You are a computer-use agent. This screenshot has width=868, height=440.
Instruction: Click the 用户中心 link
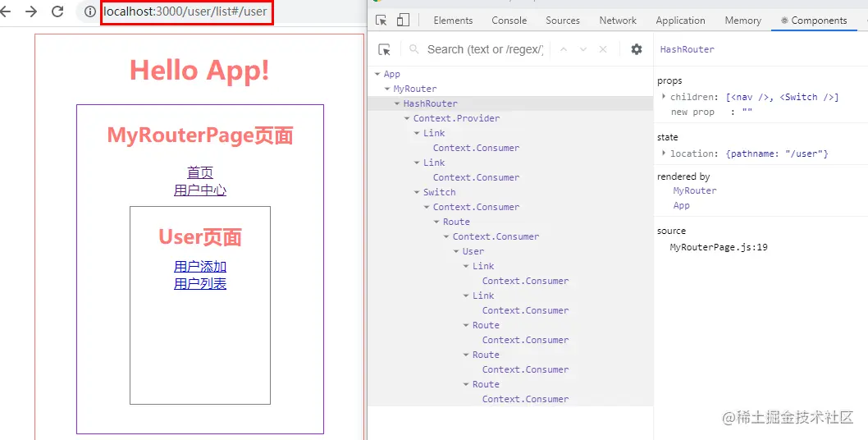(x=200, y=190)
